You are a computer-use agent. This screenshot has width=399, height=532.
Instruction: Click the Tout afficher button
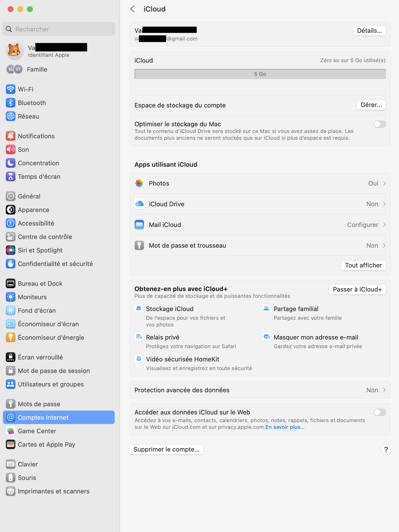coord(363,266)
